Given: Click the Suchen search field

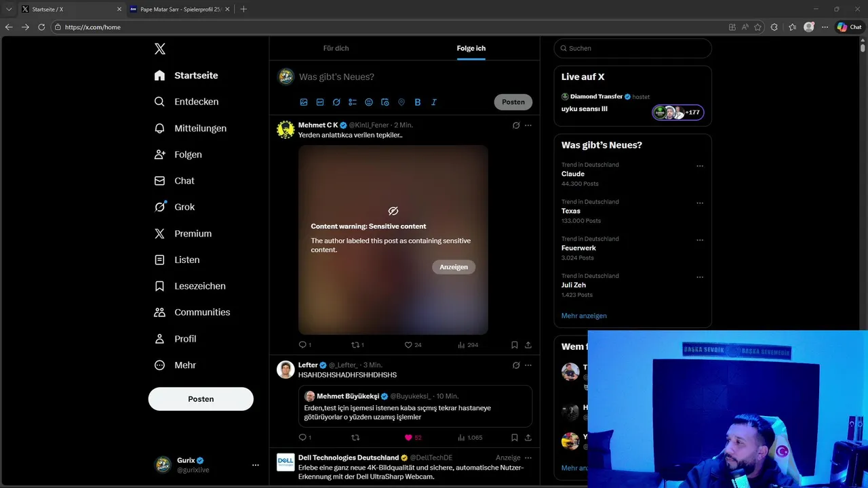Looking at the screenshot, I should [x=633, y=48].
